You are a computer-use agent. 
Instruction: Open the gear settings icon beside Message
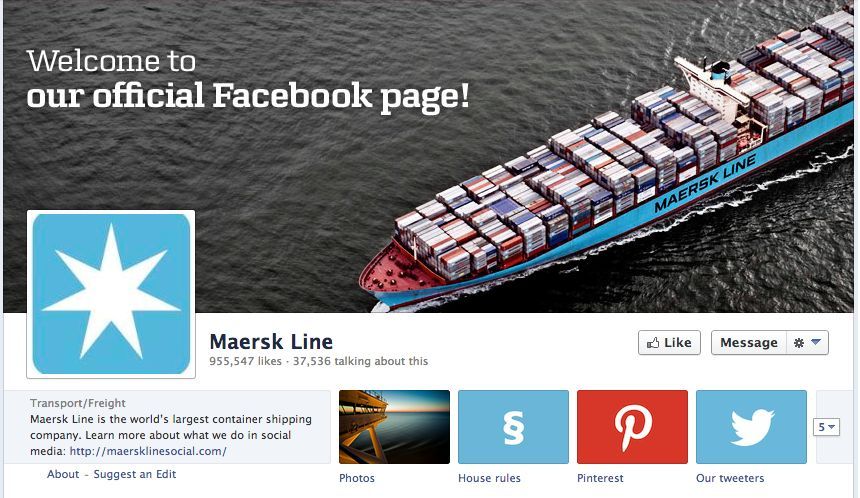coord(799,343)
